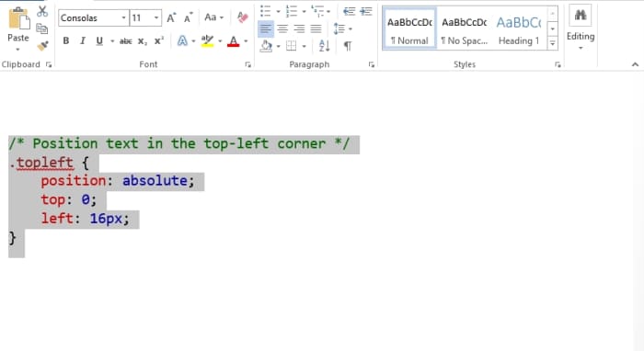Viewport: 644px width, 351px height.
Task: Show or hide paragraph marks
Action: pos(348,46)
